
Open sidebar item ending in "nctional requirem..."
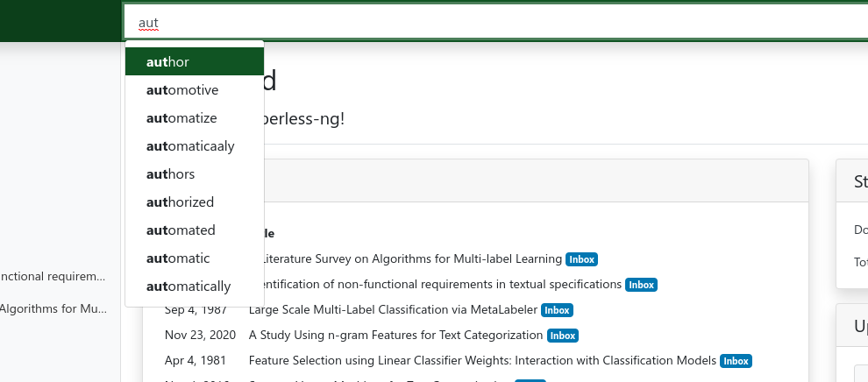coord(53,278)
